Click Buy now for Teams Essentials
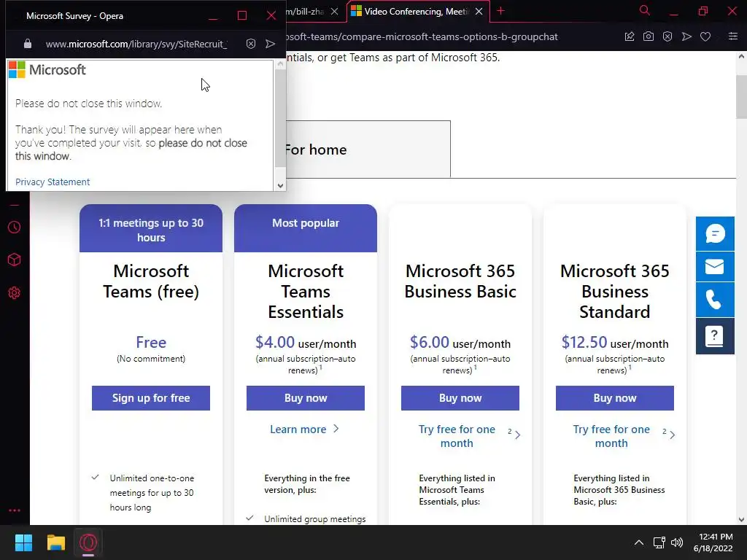The width and height of the screenshot is (747, 560). pos(306,398)
